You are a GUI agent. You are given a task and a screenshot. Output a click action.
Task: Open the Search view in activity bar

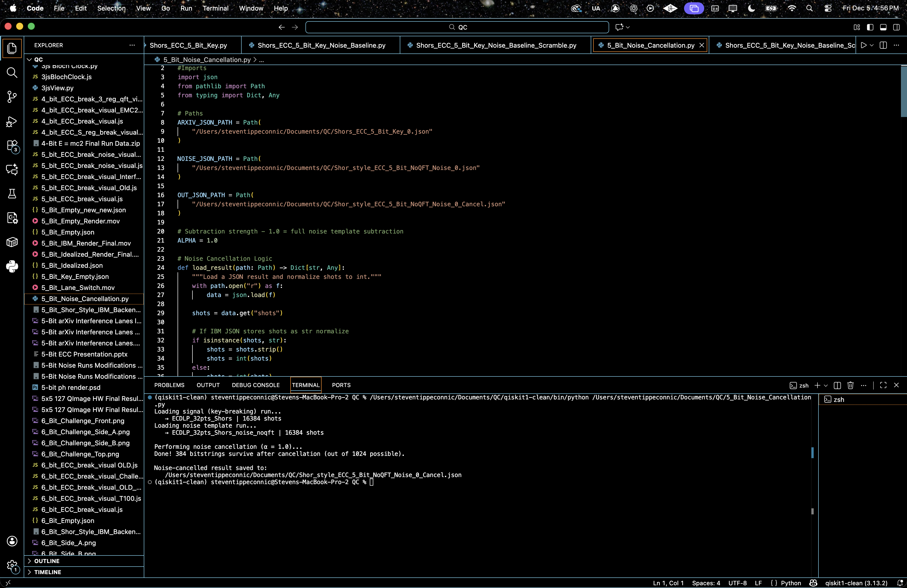click(x=12, y=72)
